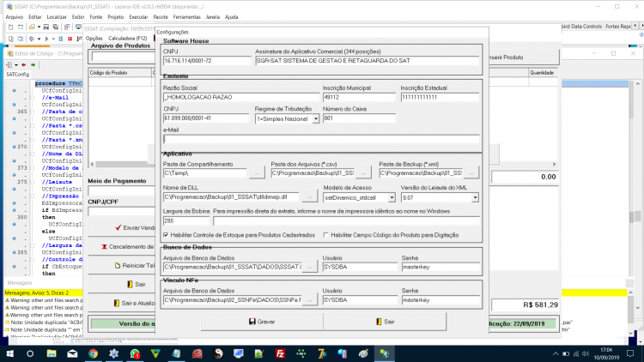The height and width of the screenshot is (362, 644).
Task: Click the jump history icon in code editor toolbar
Action: coord(9,65)
